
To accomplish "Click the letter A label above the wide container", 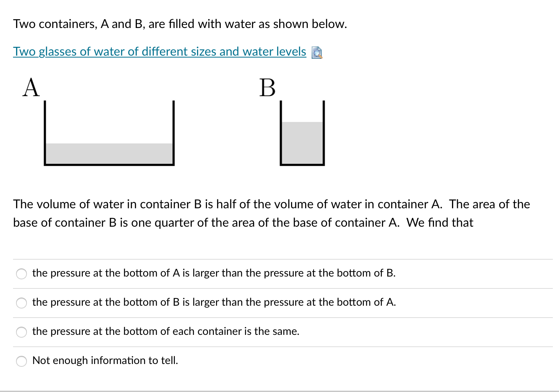I will pos(31,87).
